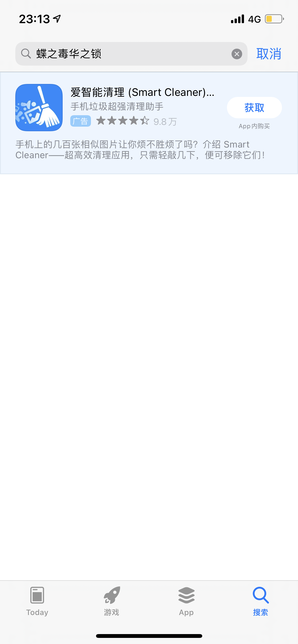The height and width of the screenshot is (644, 298).
Task: Clear the search field with the X icon
Action: 237,54
